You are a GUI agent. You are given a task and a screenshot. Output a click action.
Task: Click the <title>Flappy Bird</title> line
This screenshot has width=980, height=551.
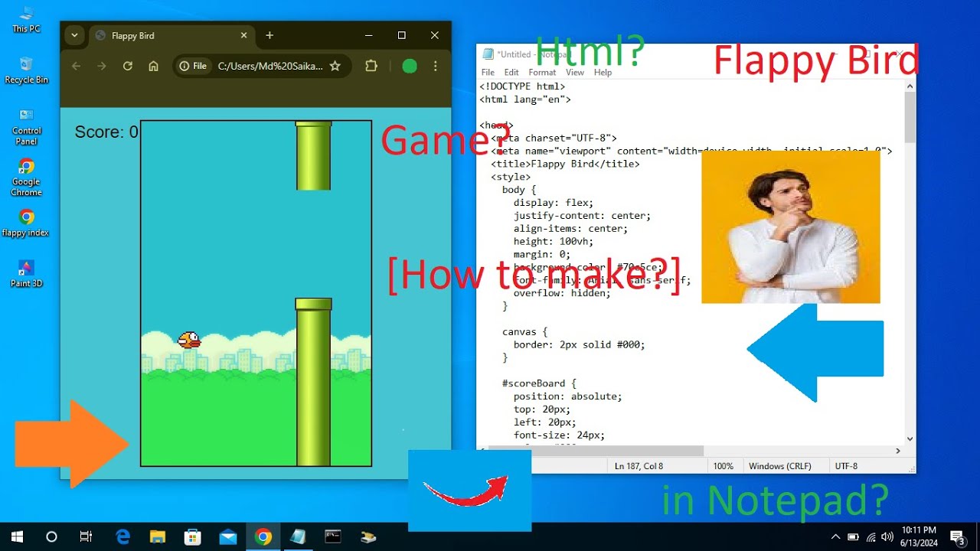[565, 164]
